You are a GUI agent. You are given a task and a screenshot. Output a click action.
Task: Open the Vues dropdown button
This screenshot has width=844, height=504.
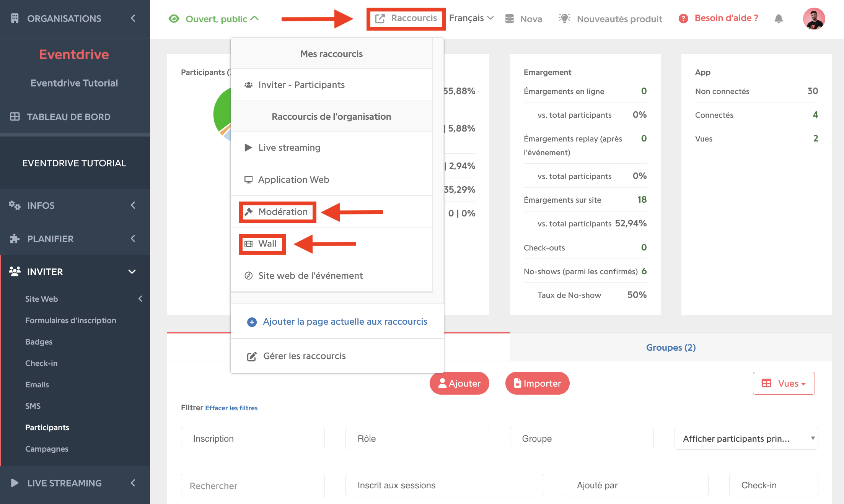[784, 383]
